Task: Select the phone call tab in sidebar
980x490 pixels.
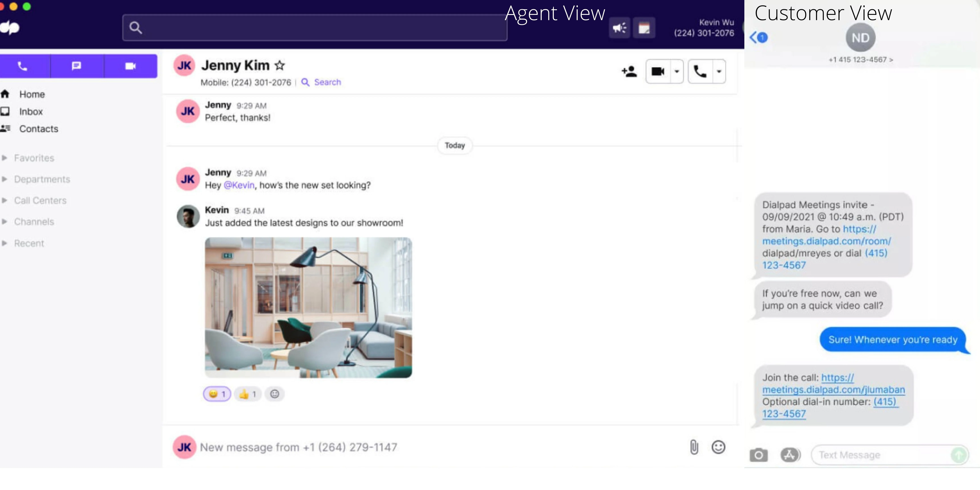Action: tap(23, 66)
